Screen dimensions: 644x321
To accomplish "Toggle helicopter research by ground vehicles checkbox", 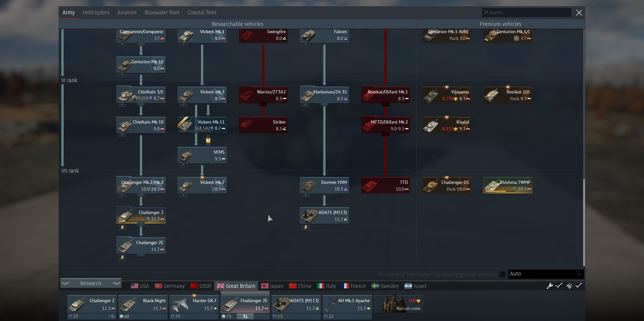I will tap(502, 274).
